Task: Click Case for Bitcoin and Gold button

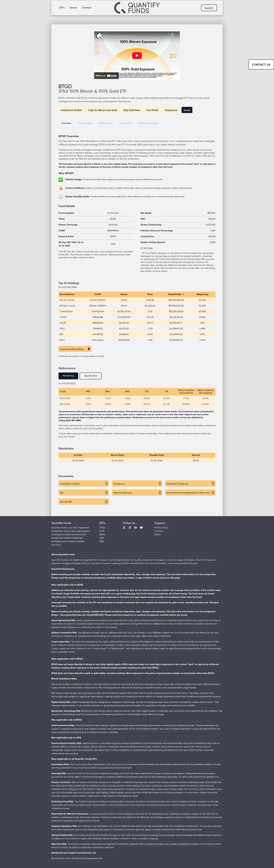Action: coord(103,110)
